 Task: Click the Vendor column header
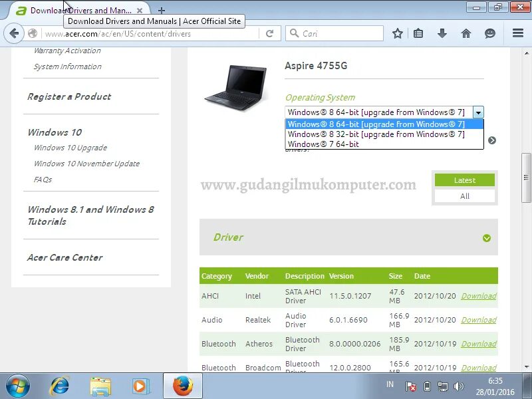tap(257, 276)
